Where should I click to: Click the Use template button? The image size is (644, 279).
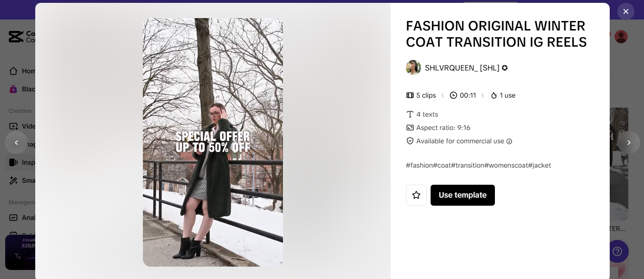coord(463,195)
